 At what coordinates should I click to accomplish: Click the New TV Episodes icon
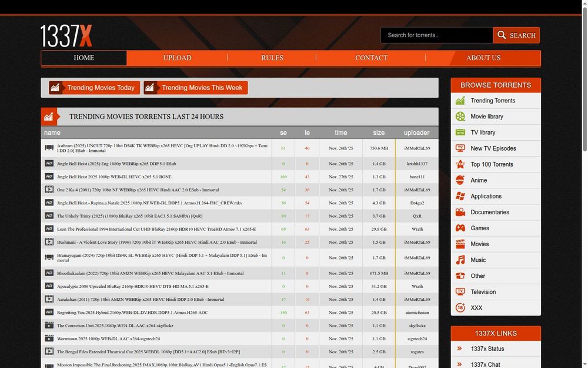point(460,148)
